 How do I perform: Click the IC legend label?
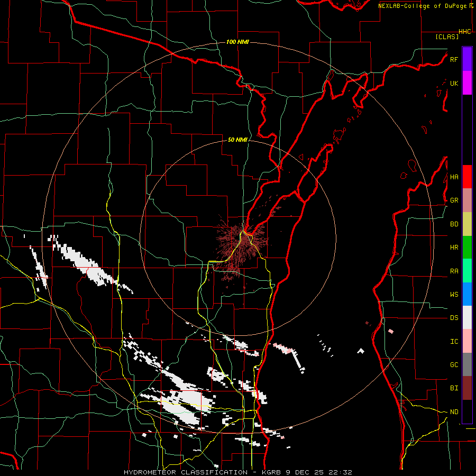(454, 341)
